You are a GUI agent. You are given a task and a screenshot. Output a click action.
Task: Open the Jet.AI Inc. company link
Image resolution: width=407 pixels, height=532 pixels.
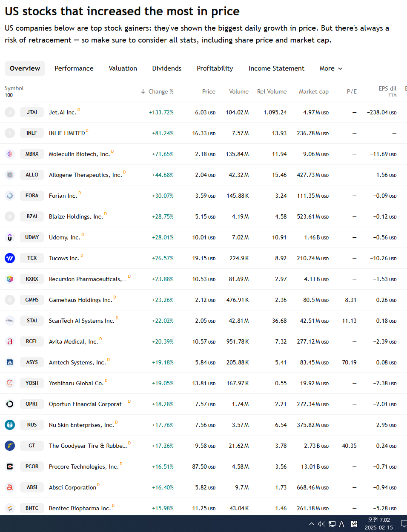[x=63, y=112]
